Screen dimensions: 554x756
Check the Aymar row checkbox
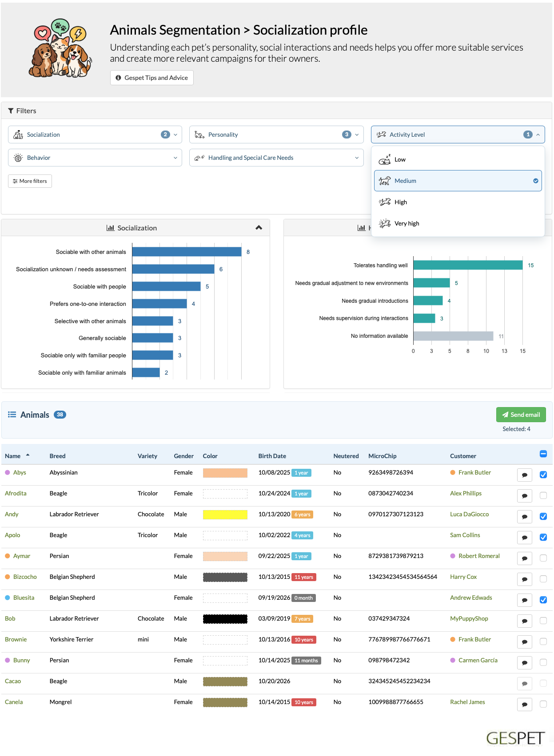(543, 558)
